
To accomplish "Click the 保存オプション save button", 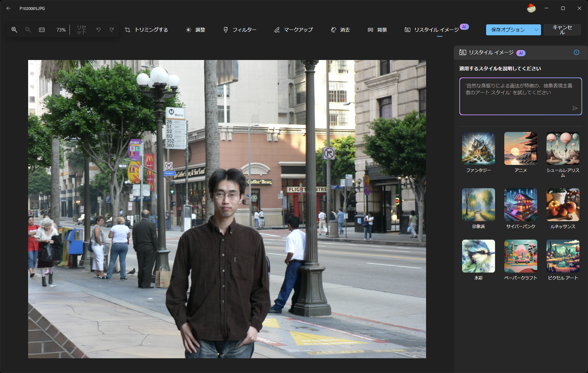I will click(x=508, y=30).
